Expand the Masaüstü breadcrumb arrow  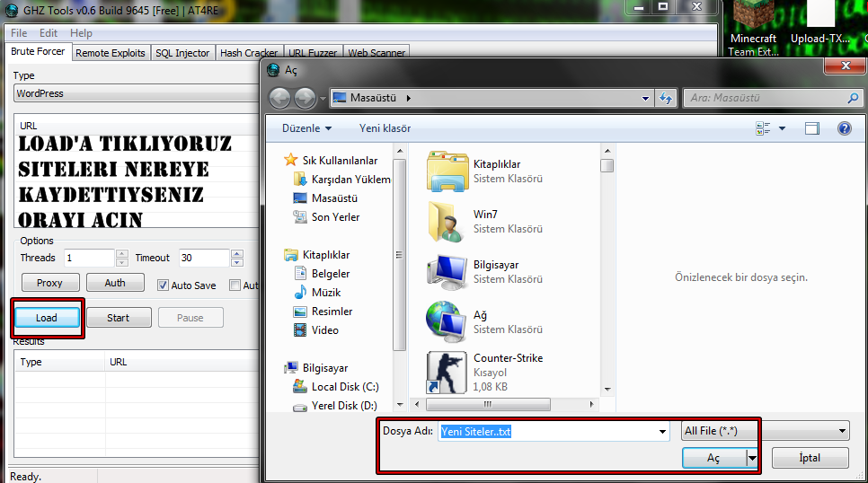pos(409,99)
